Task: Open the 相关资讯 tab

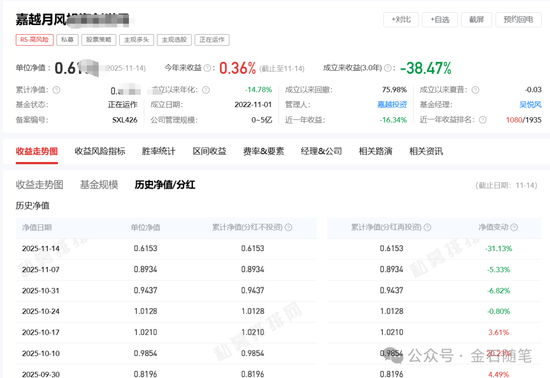Action: [x=426, y=151]
